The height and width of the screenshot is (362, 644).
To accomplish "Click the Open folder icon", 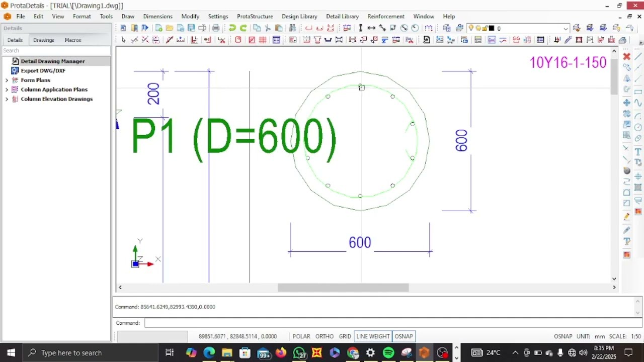I will pyautogui.click(x=170, y=28).
